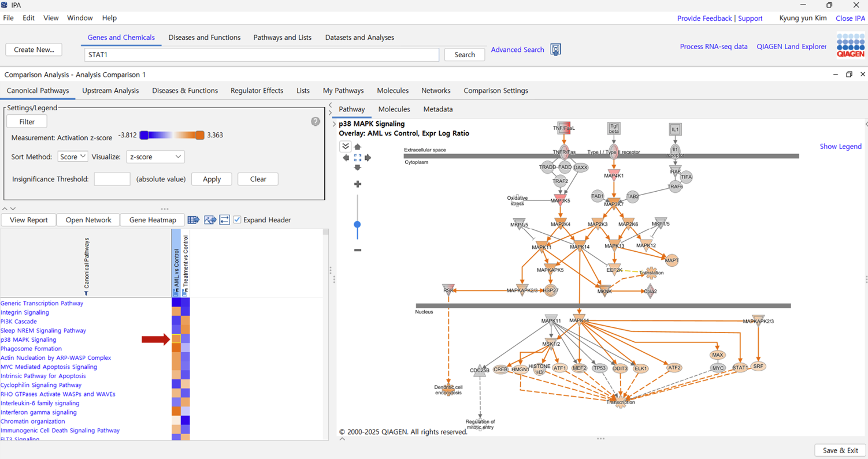Pan the pathway view right
This screenshot has height=459, width=868.
pyautogui.click(x=368, y=158)
